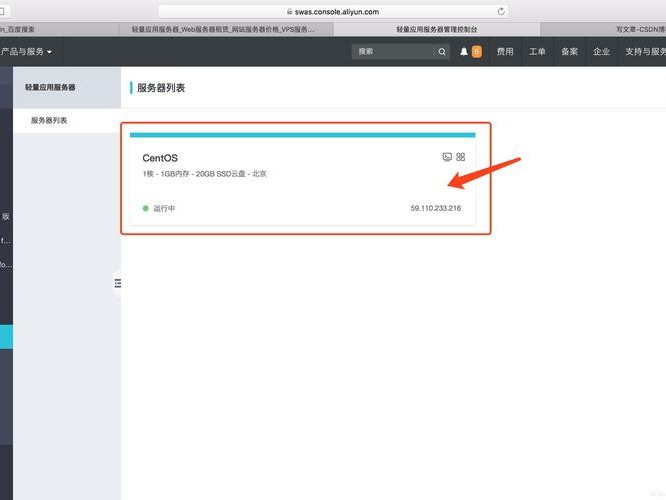Open the 支持与服务 menu
Image resolution: width=666 pixels, height=500 pixels.
[x=645, y=51]
